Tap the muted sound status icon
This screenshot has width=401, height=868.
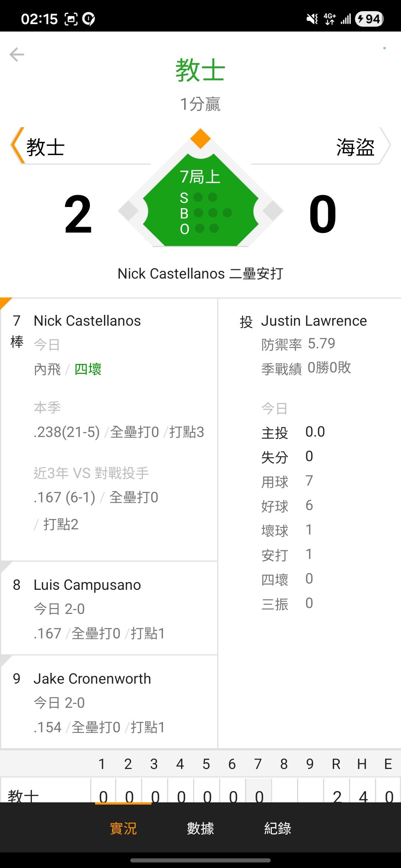click(312, 19)
